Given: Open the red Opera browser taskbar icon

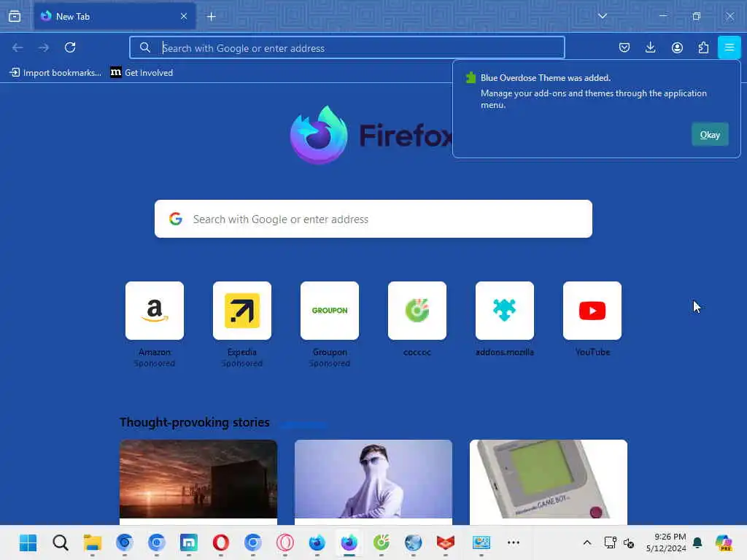Looking at the screenshot, I should pyautogui.click(x=220, y=542).
